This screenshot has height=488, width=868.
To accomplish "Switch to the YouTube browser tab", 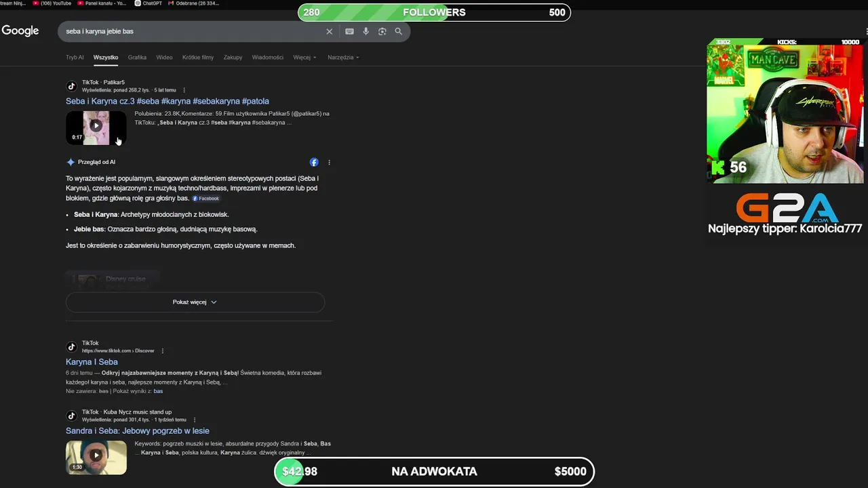I will [52, 3].
